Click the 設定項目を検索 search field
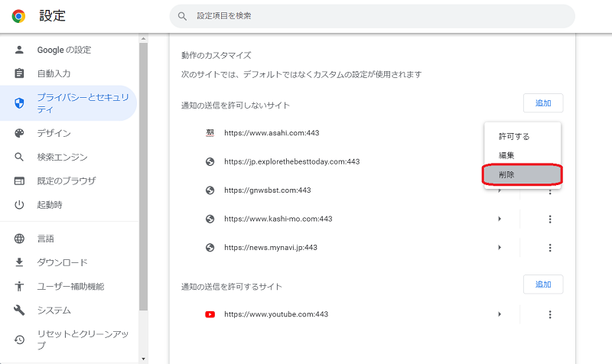The width and height of the screenshot is (612, 364). coord(371,16)
